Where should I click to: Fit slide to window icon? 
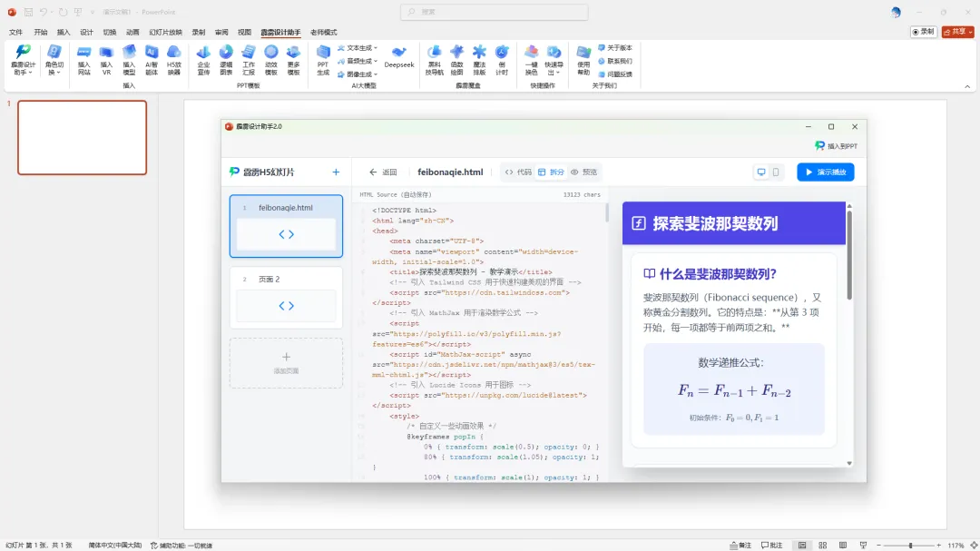[973, 546]
